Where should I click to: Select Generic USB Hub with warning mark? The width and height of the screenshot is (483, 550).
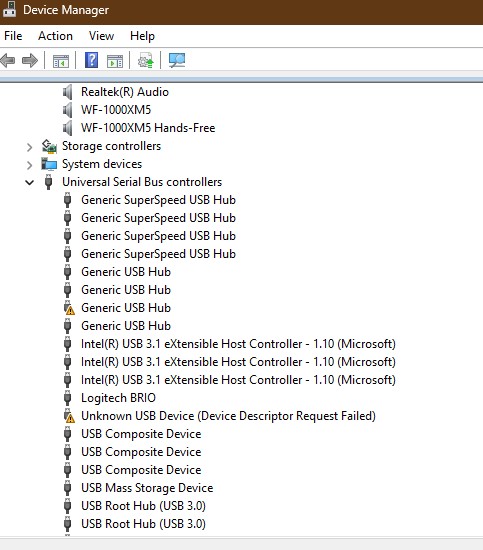pos(126,308)
